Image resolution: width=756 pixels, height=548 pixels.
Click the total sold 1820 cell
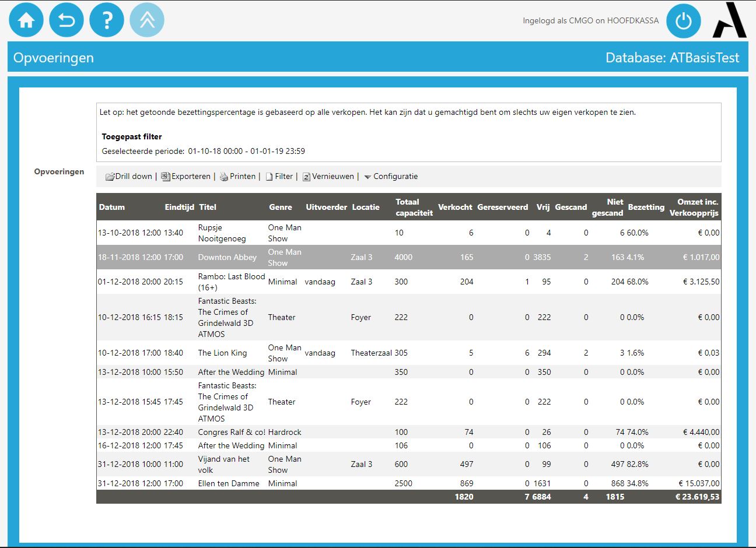click(464, 497)
